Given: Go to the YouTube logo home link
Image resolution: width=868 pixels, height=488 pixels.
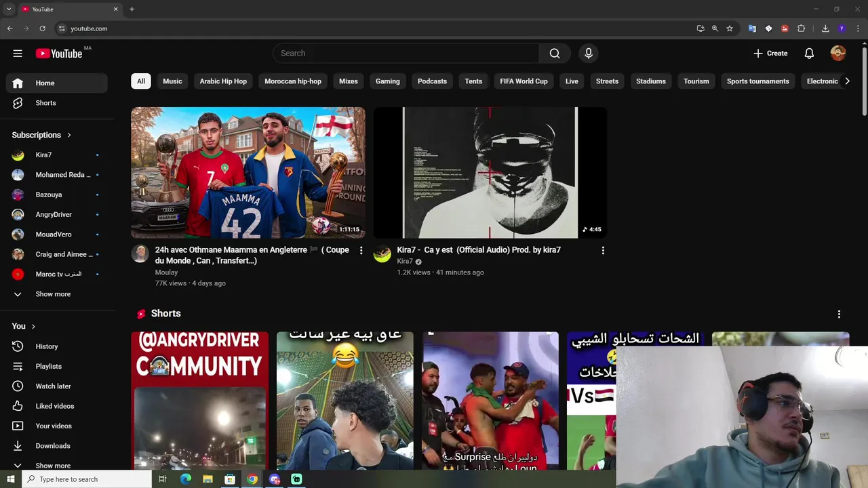Looking at the screenshot, I should [x=59, y=54].
